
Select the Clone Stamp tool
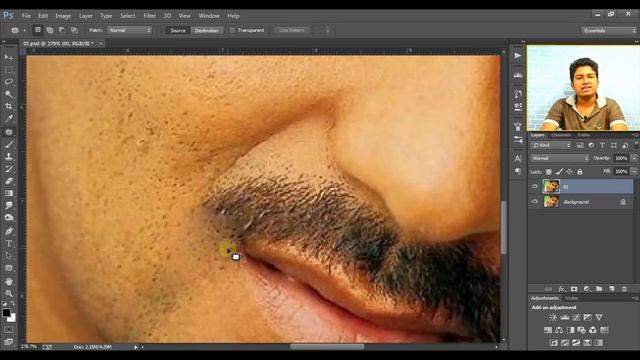click(x=9, y=157)
